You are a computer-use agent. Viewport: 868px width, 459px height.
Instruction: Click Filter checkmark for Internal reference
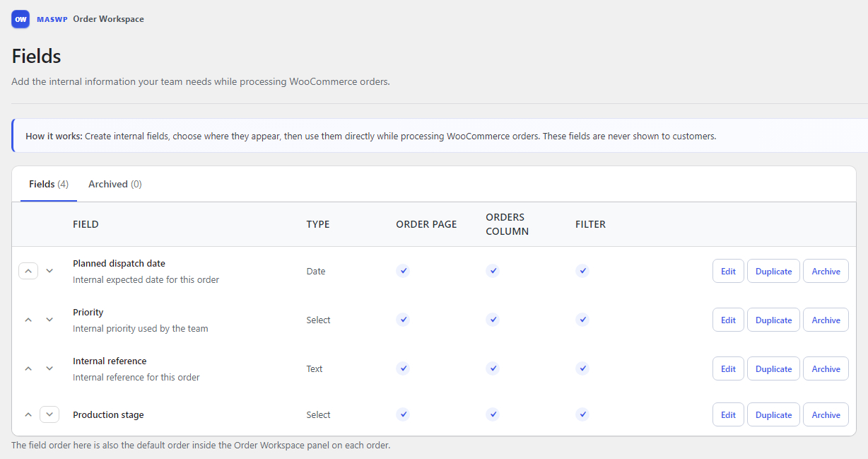[582, 368]
